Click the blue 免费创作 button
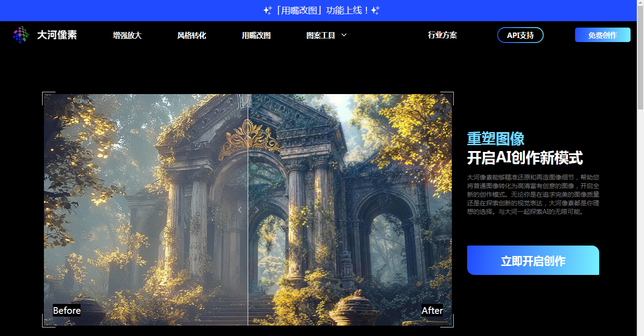Image resolution: width=644 pixels, height=336 pixels. [x=602, y=34]
